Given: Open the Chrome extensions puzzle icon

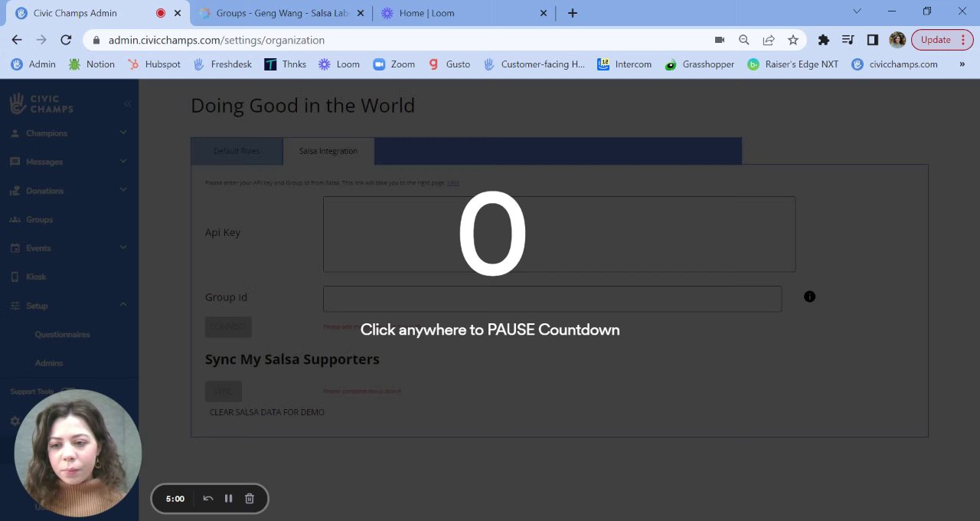Looking at the screenshot, I should [823, 40].
